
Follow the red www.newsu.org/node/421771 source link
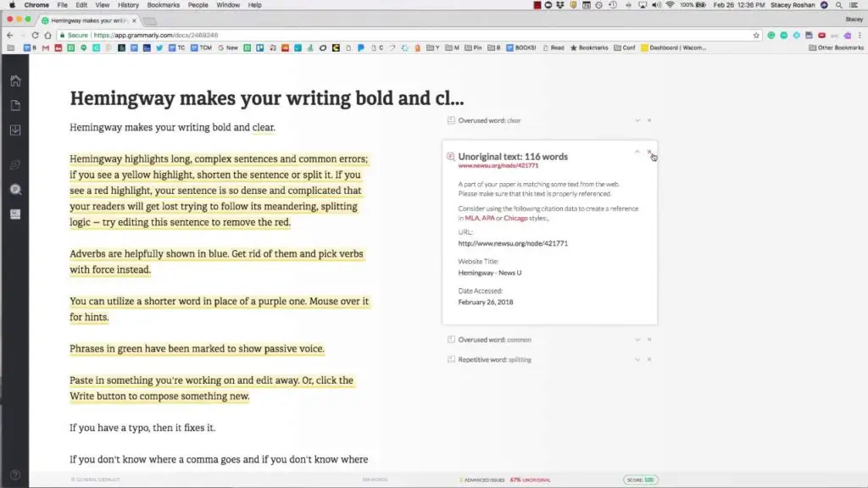pyautogui.click(x=498, y=165)
